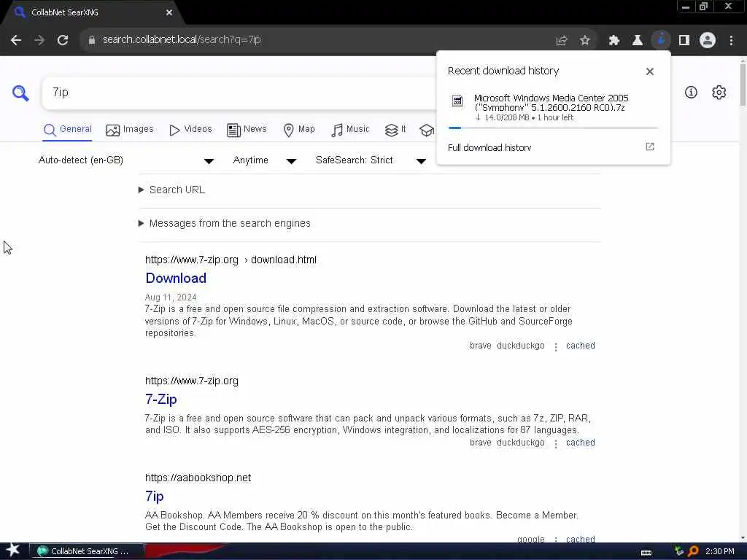Open the Download result link
747x560 pixels.
176,278
